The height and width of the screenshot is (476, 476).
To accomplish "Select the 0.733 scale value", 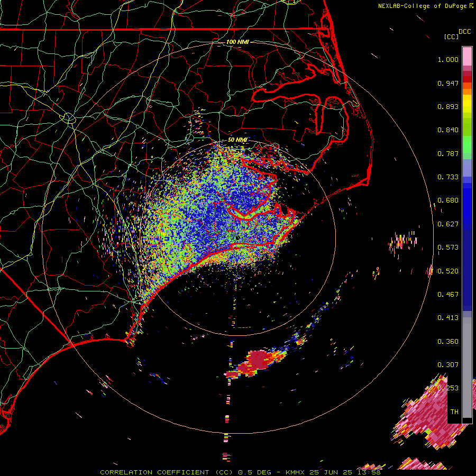I will coord(448,177).
